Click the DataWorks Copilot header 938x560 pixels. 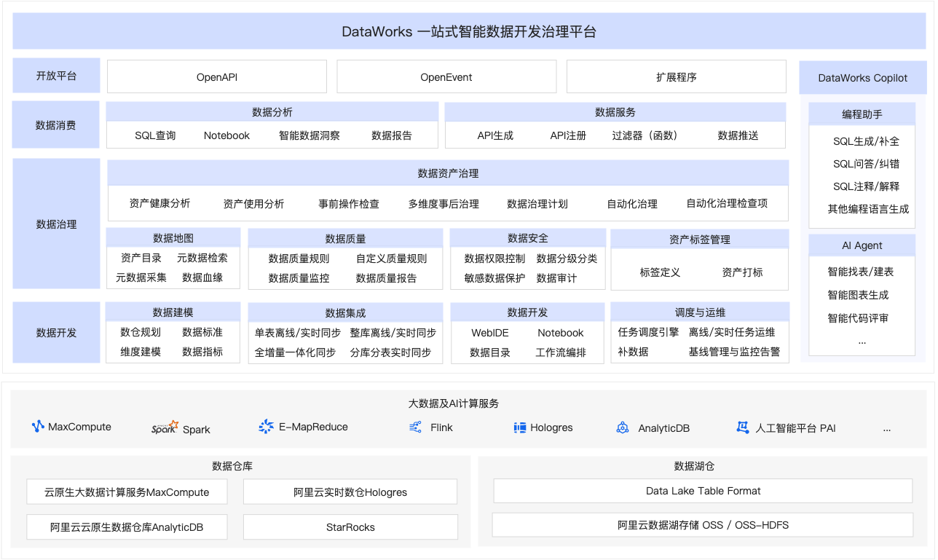(x=863, y=77)
